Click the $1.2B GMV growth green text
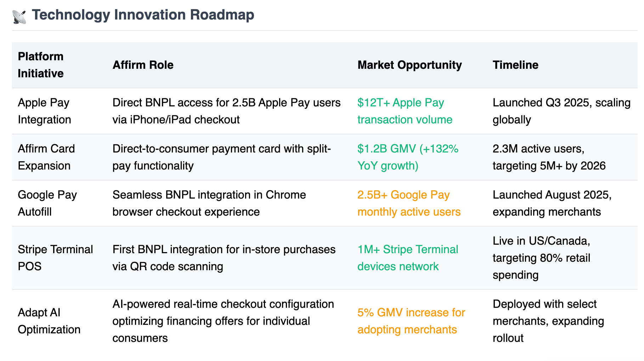644x361 pixels. pyautogui.click(x=408, y=157)
